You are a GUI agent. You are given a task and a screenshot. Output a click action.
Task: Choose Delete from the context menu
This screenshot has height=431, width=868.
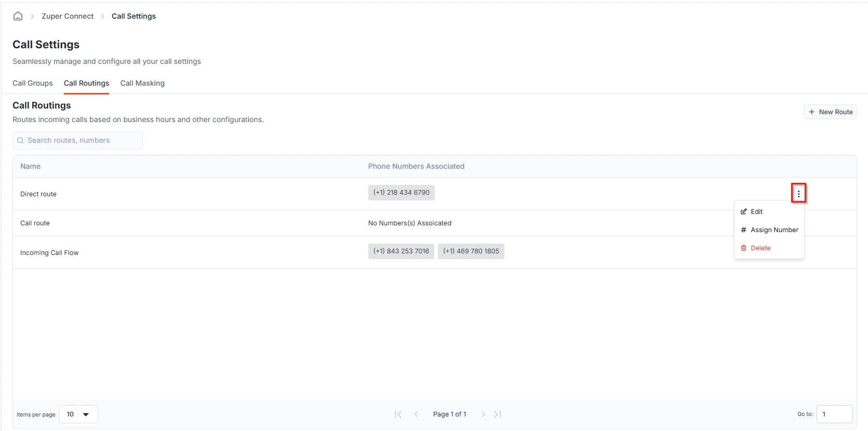[769, 248]
